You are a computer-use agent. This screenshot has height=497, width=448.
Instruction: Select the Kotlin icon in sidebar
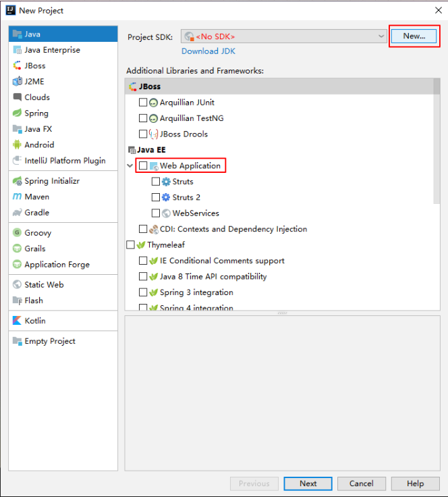pos(18,321)
